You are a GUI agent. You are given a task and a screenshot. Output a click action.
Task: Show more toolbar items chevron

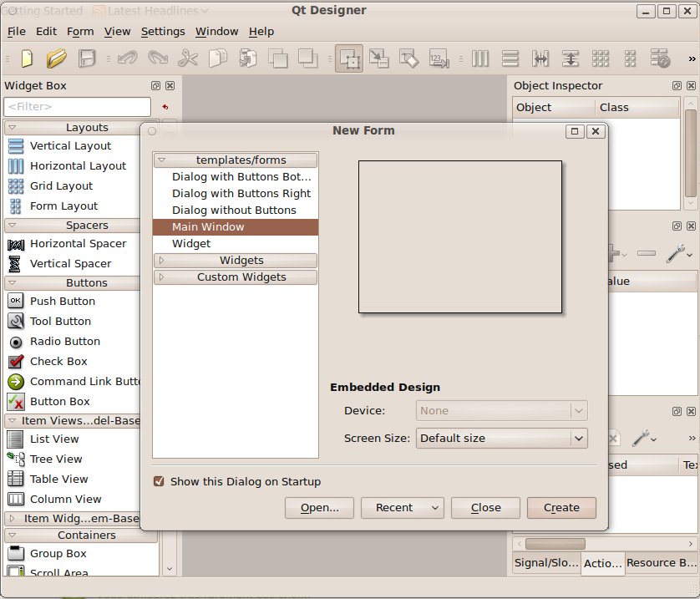click(x=692, y=59)
